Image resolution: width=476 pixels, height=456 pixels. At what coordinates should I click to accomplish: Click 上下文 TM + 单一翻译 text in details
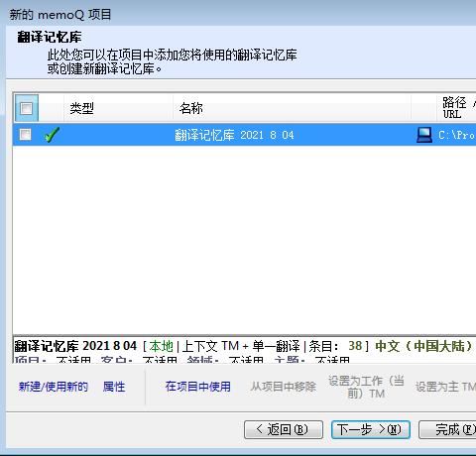[x=241, y=346]
